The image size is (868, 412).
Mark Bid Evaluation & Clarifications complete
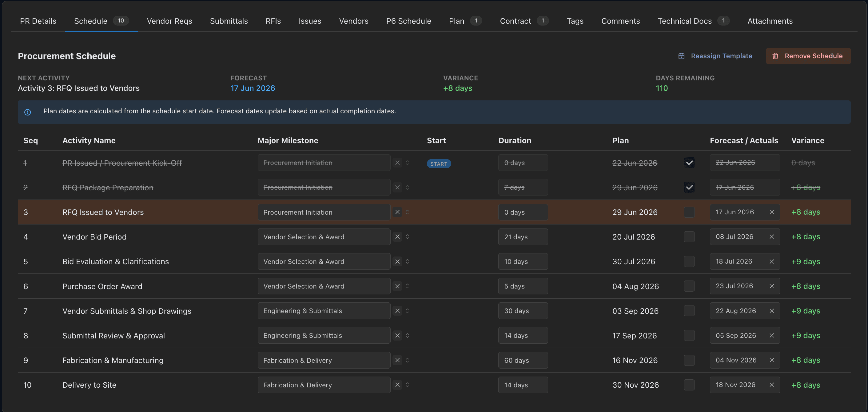pyautogui.click(x=689, y=261)
